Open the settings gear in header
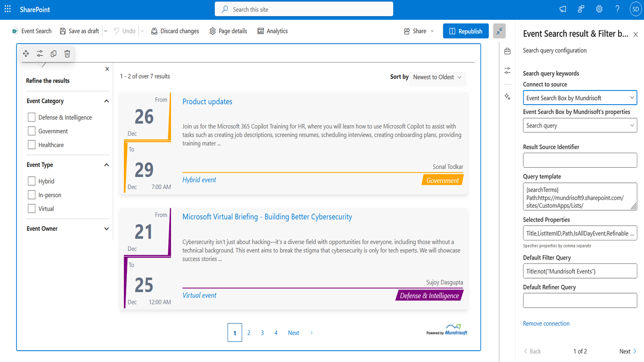The height and width of the screenshot is (362, 644). [599, 9]
